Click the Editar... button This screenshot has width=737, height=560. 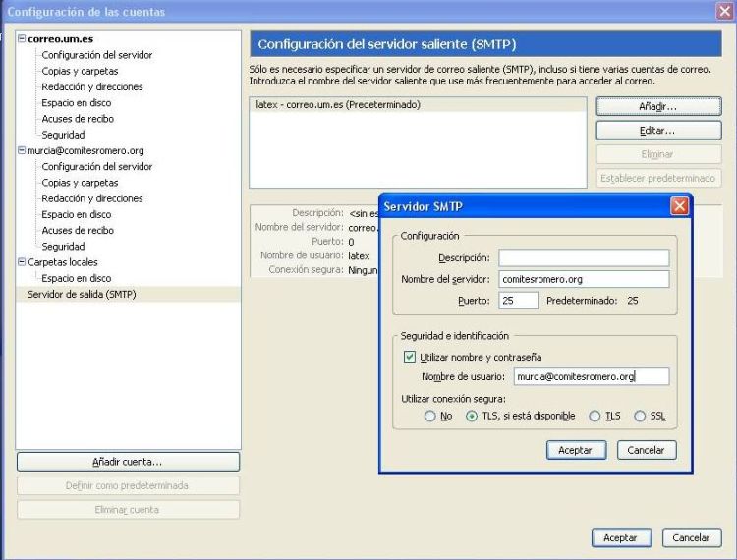tap(658, 130)
